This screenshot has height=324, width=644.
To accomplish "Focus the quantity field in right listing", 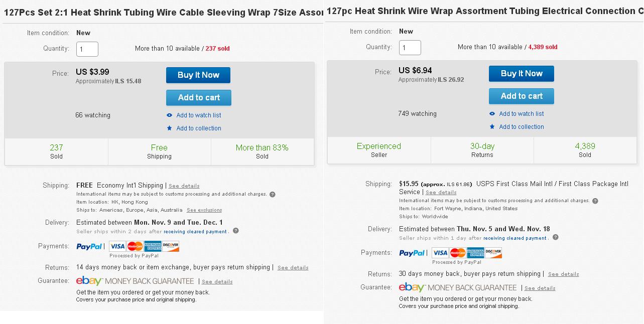I will click(410, 48).
